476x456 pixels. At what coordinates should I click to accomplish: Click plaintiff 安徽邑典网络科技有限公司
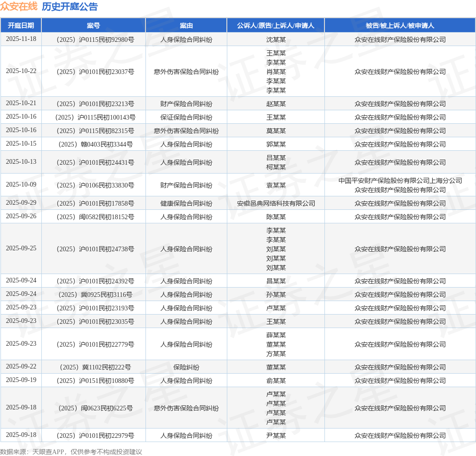276,203
